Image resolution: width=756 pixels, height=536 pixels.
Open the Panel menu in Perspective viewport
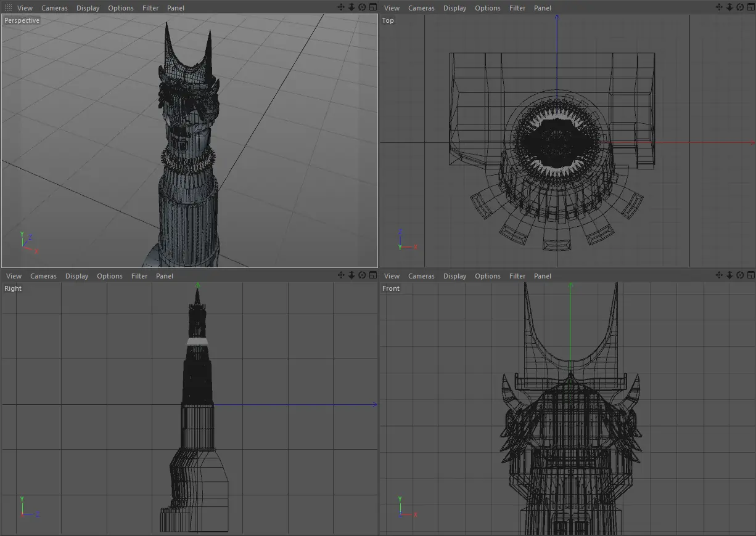click(x=176, y=8)
